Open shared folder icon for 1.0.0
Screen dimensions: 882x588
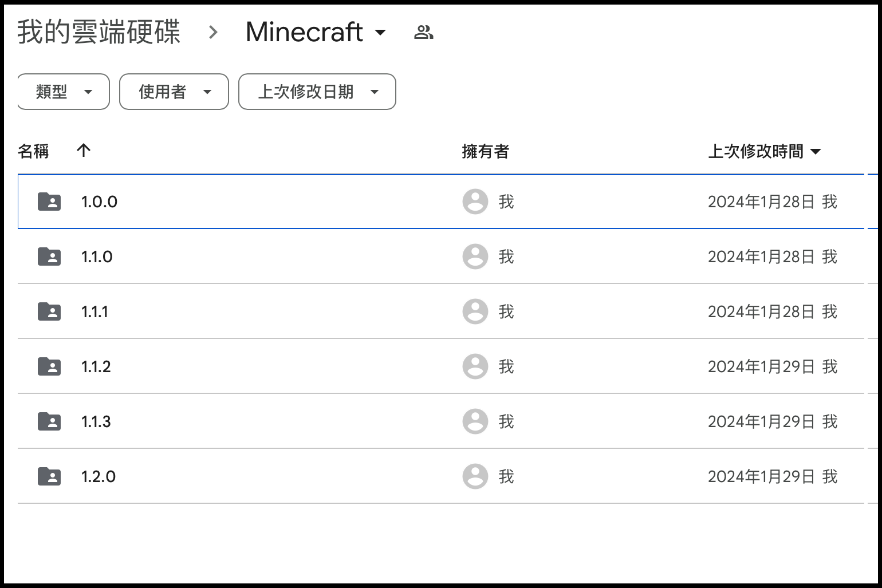[49, 202]
